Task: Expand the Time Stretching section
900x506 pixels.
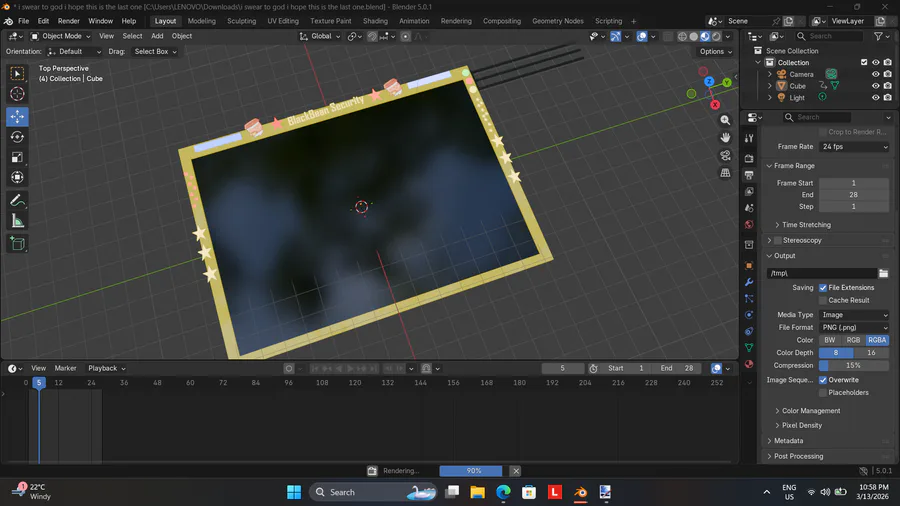Action: (x=806, y=225)
